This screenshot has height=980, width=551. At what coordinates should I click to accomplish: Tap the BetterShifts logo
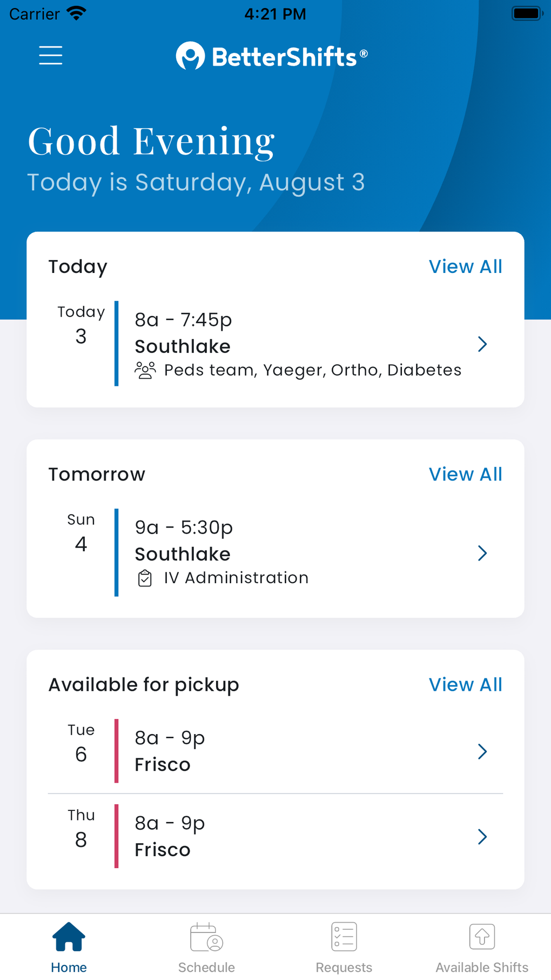pyautogui.click(x=272, y=56)
